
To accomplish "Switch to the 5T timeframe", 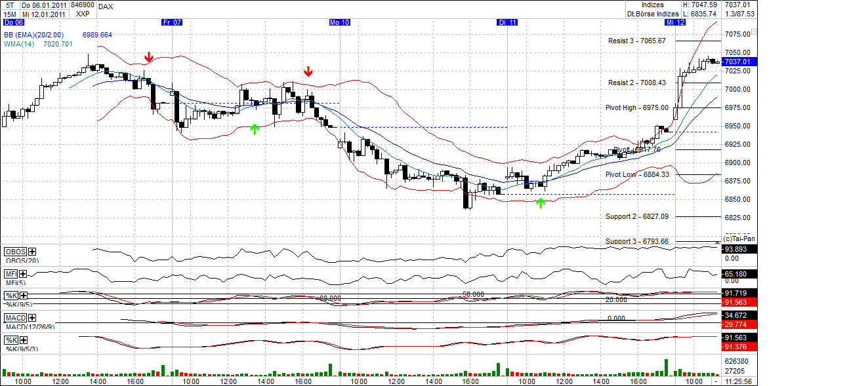I will pos(10,5).
